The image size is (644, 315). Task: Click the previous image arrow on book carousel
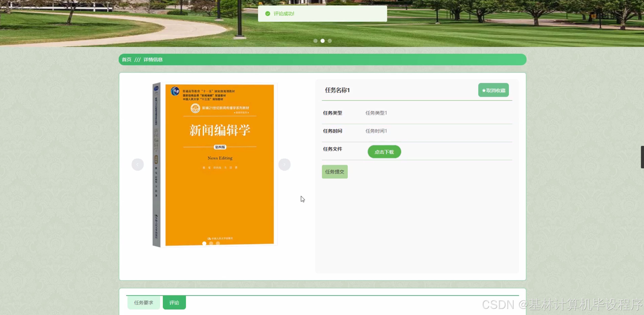tap(137, 165)
